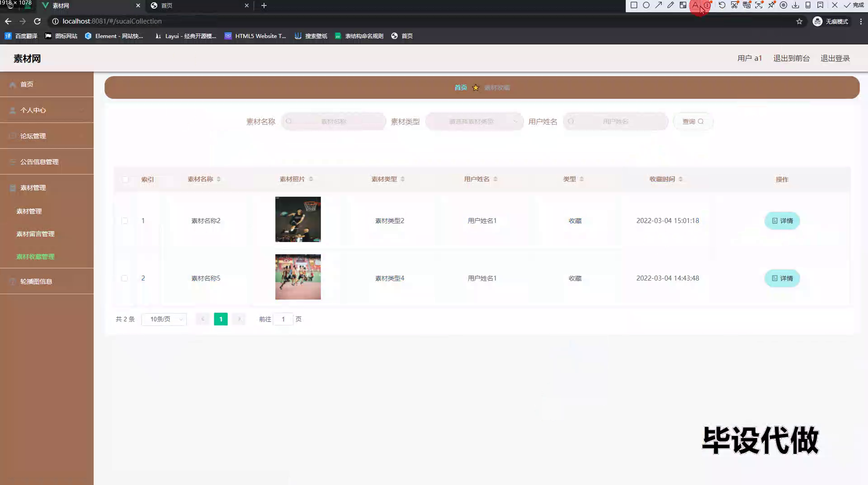Click the 首页 breadcrumb link

click(x=461, y=87)
